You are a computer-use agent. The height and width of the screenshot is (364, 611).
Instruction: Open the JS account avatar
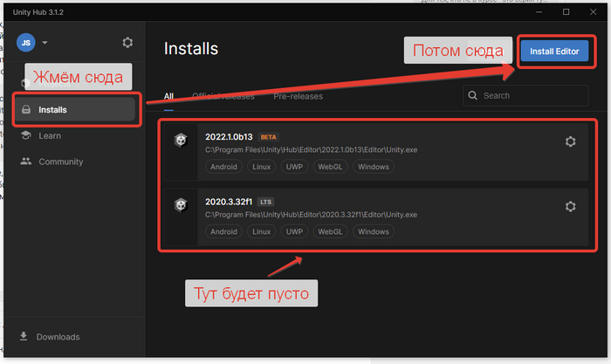click(26, 43)
